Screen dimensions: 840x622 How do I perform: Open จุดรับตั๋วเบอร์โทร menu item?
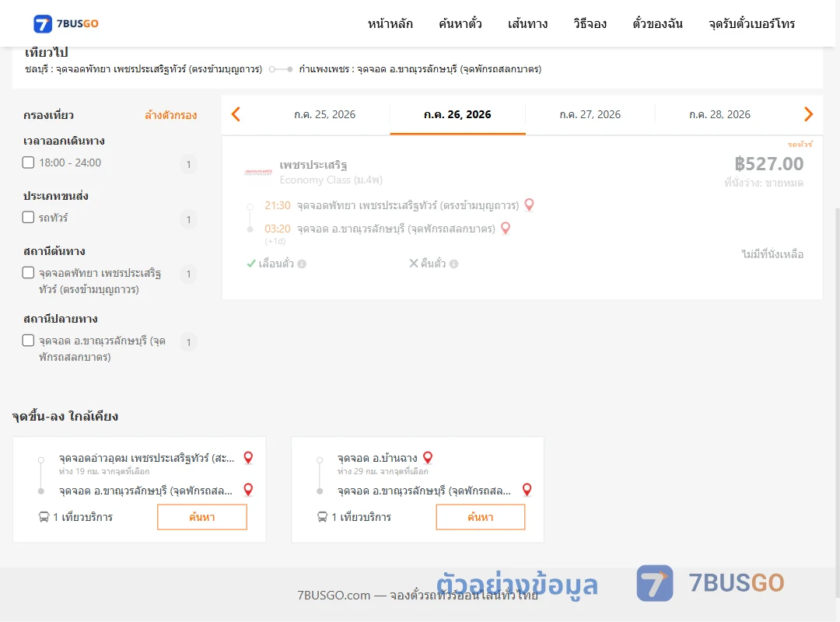click(x=751, y=23)
